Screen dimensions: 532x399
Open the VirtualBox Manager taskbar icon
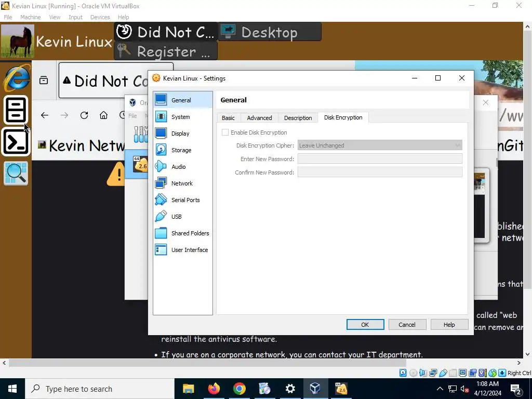click(x=315, y=389)
